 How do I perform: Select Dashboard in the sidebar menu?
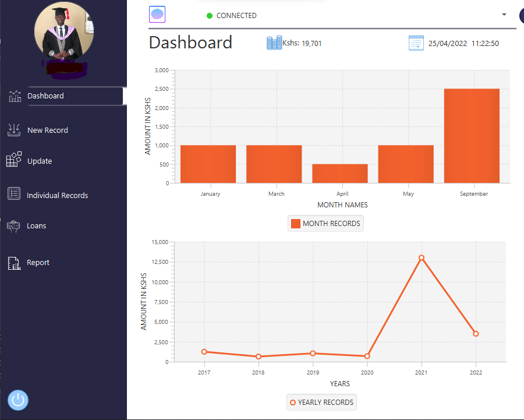pos(45,96)
